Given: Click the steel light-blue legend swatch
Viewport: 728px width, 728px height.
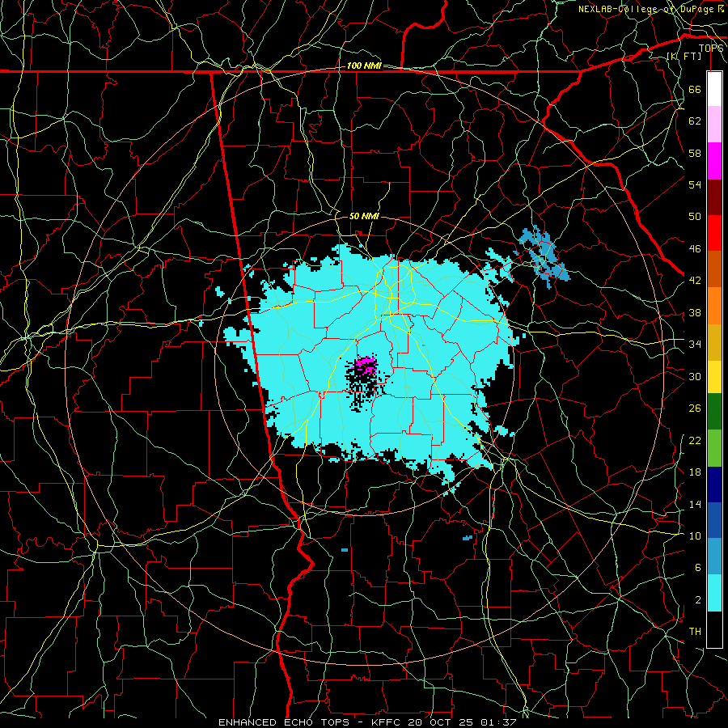Looking at the screenshot, I should tap(714, 556).
